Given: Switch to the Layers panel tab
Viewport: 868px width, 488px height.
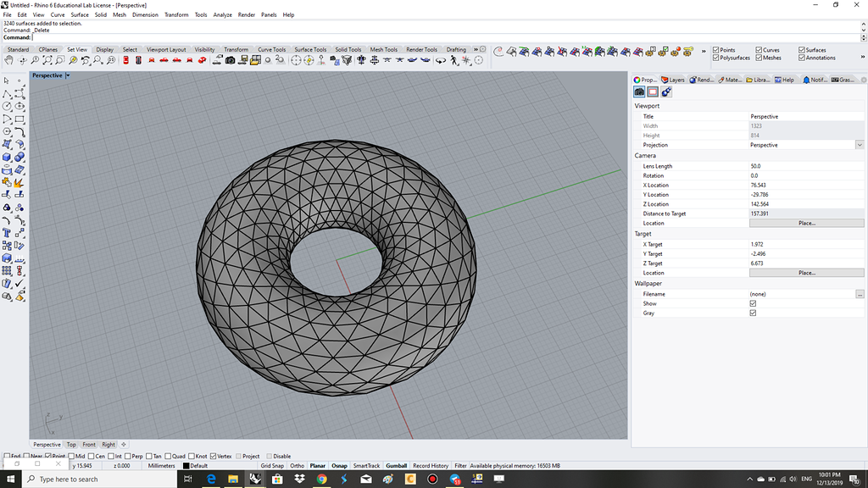Looking at the screenshot, I should [x=674, y=79].
